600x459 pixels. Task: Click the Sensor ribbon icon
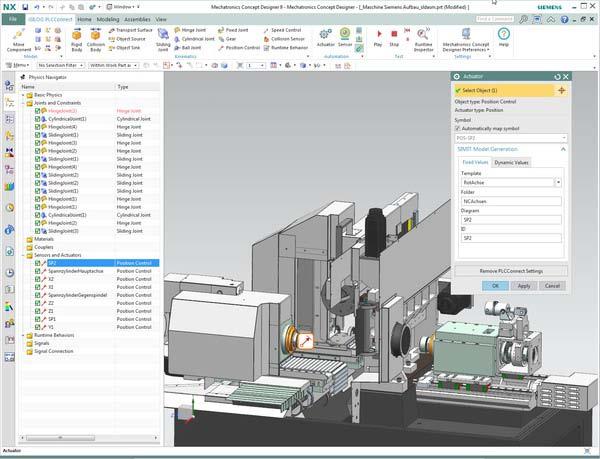[345, 37]
